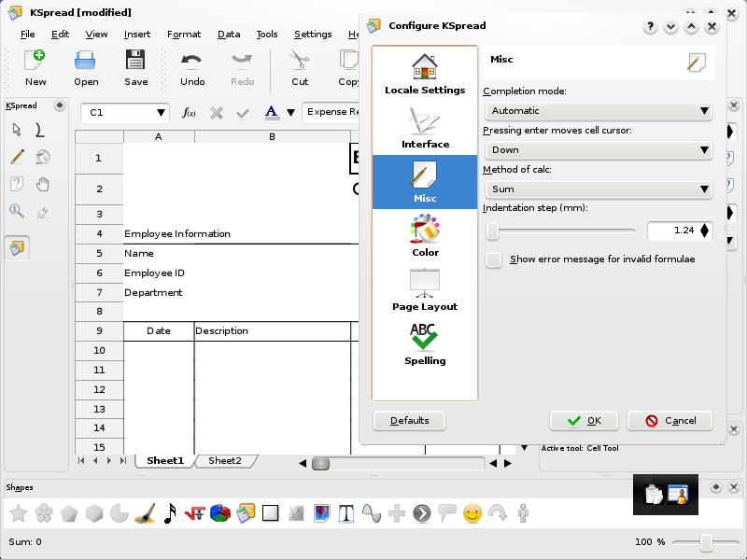
Task: Switch to the Sheet1 tab
Action: point(165,460)
